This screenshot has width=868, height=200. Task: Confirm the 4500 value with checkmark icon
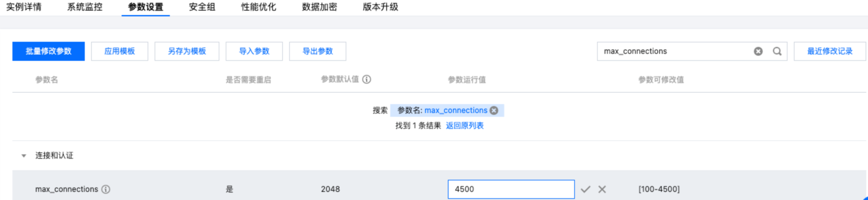pyautogui.click(x=585, y=189)
